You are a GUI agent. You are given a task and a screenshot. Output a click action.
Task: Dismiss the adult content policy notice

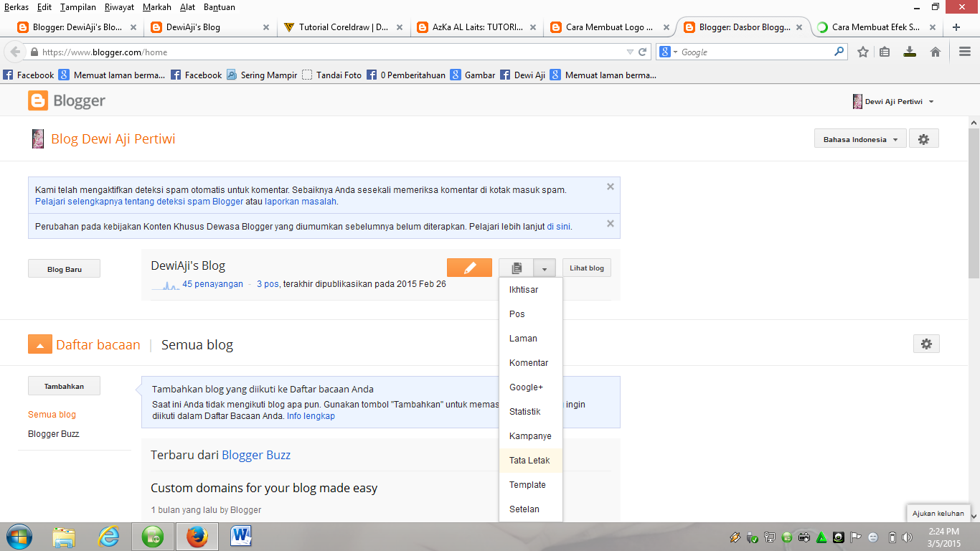pyautogui.click(x=611, y=223)
